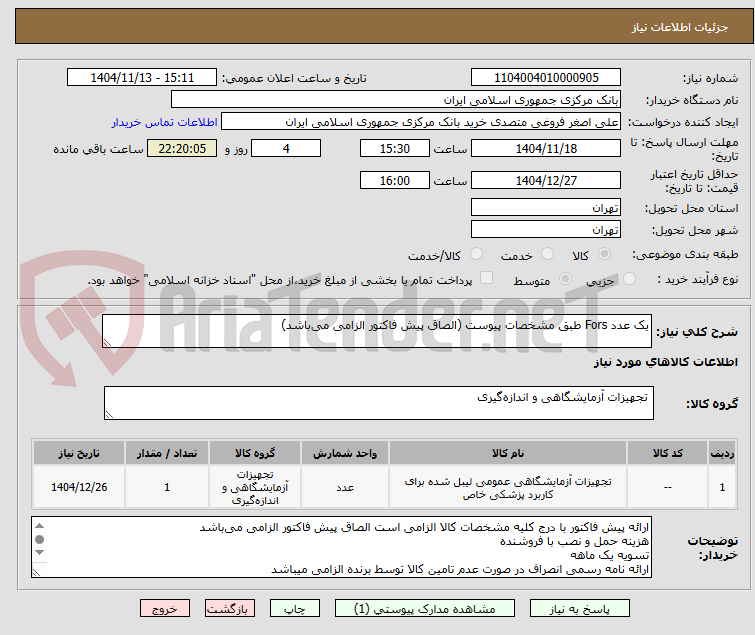
Task: Click the نام دستگاه خریدار field
Action: [396, 100]
